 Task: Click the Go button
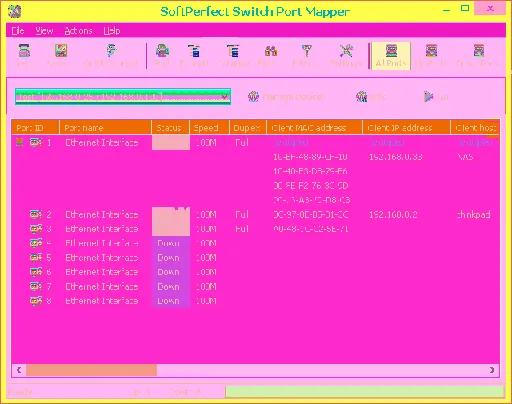coord(436,97)
